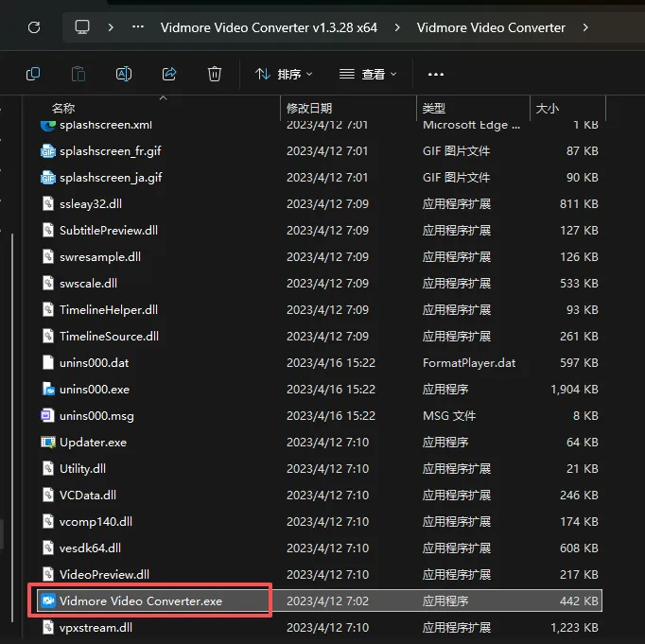Select the swresample.dll file icon
The height and width of the screenshot is (644, 645).
tap(48, 256)
